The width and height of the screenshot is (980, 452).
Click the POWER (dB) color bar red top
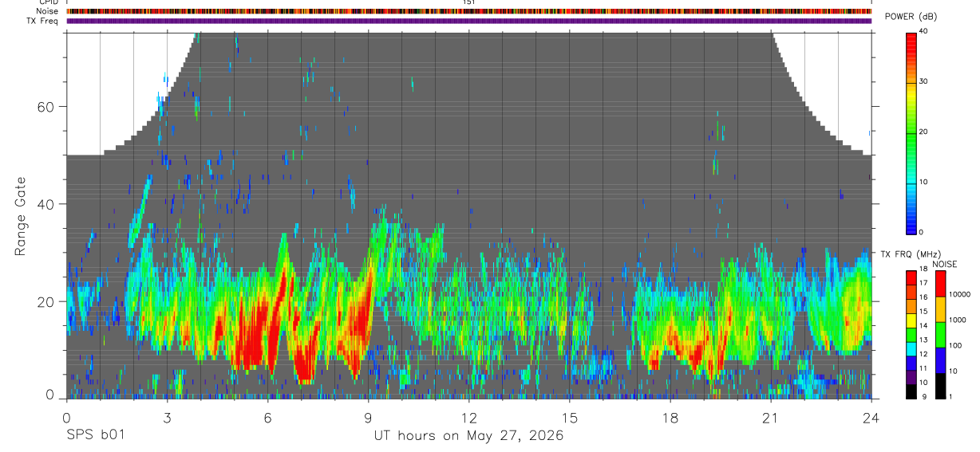point(912,43)
